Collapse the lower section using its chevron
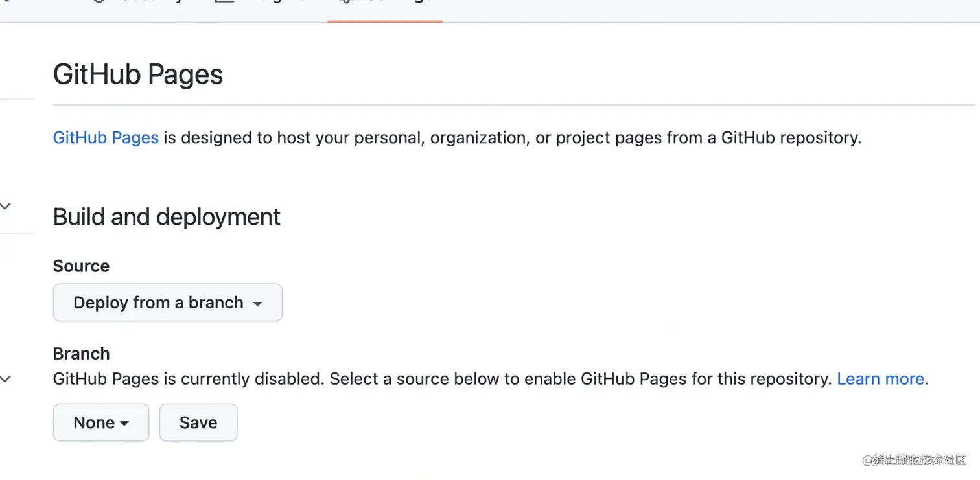 [x=5, y=379]
